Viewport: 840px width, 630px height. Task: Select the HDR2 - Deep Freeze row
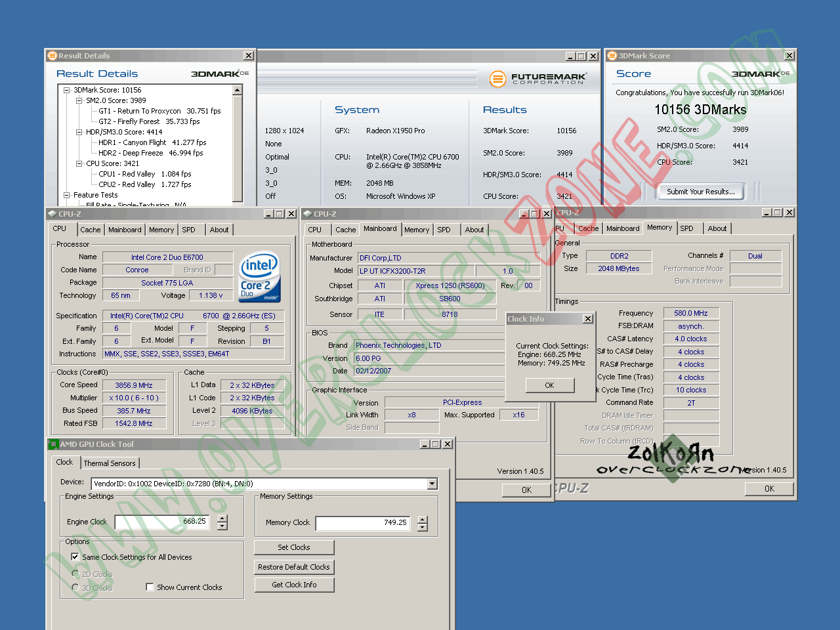tap(150, 154)
